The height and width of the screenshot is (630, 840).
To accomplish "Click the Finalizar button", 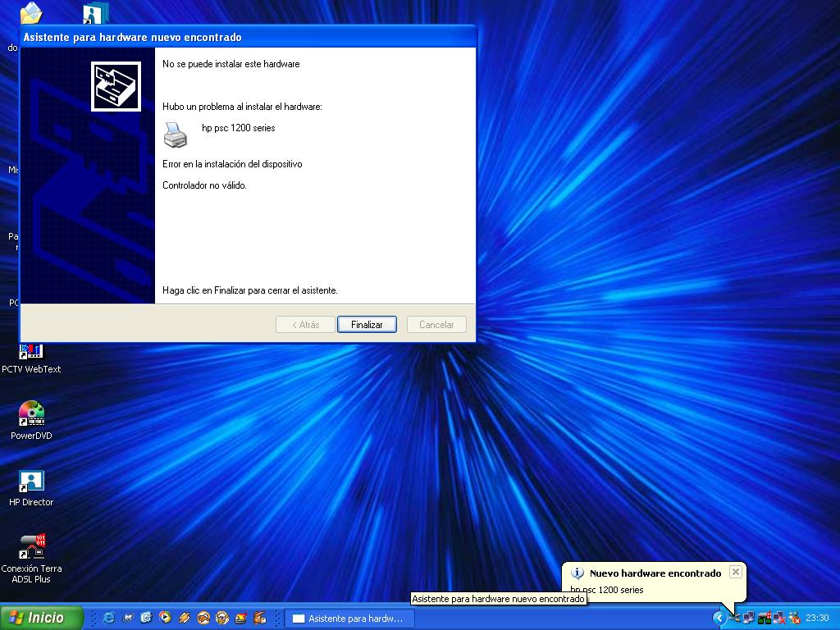I will point(367,325).
